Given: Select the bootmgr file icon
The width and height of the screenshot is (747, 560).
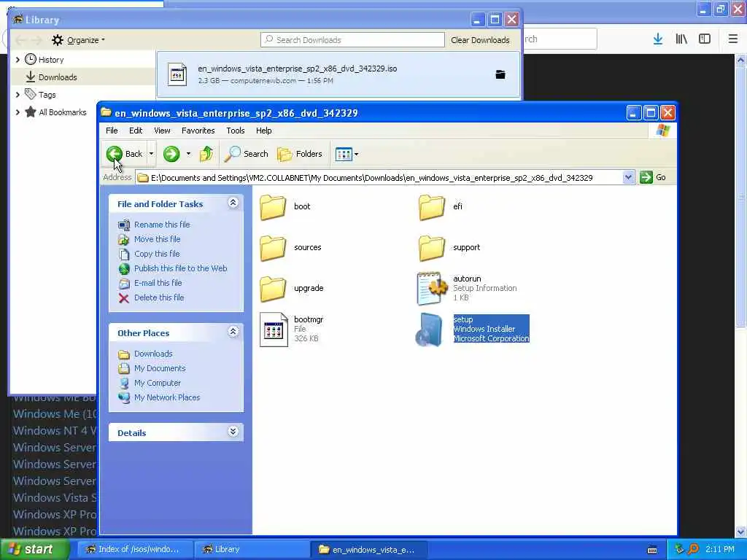Looking at the screenshot, I should (274, 330).
